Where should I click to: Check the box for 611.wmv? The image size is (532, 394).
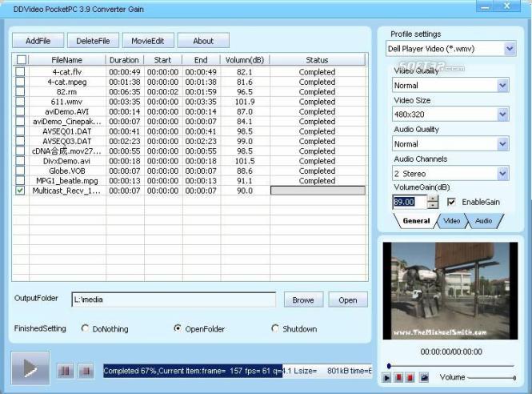(20, 101)
